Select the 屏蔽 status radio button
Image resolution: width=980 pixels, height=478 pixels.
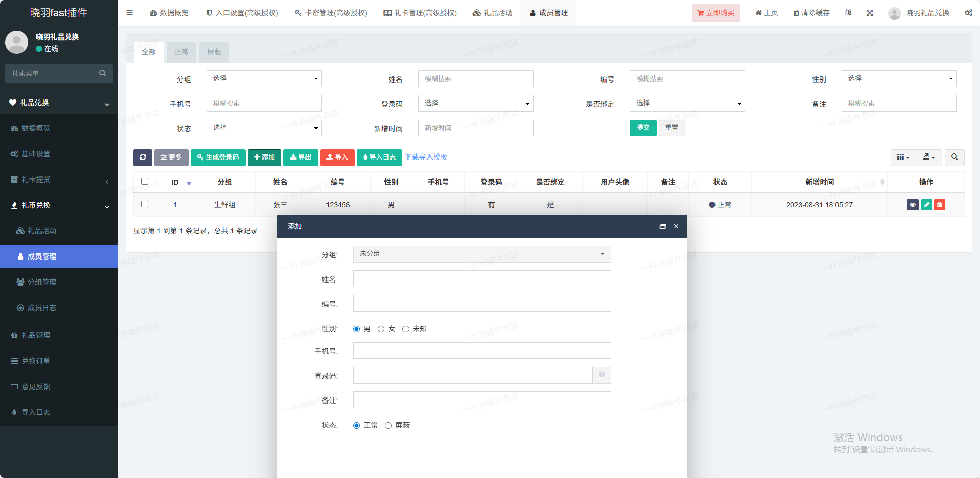[x=388, y=426]
